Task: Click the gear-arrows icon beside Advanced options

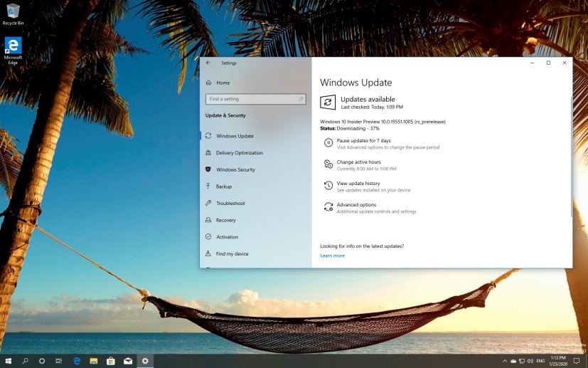Action: click(x=328, y=207)
